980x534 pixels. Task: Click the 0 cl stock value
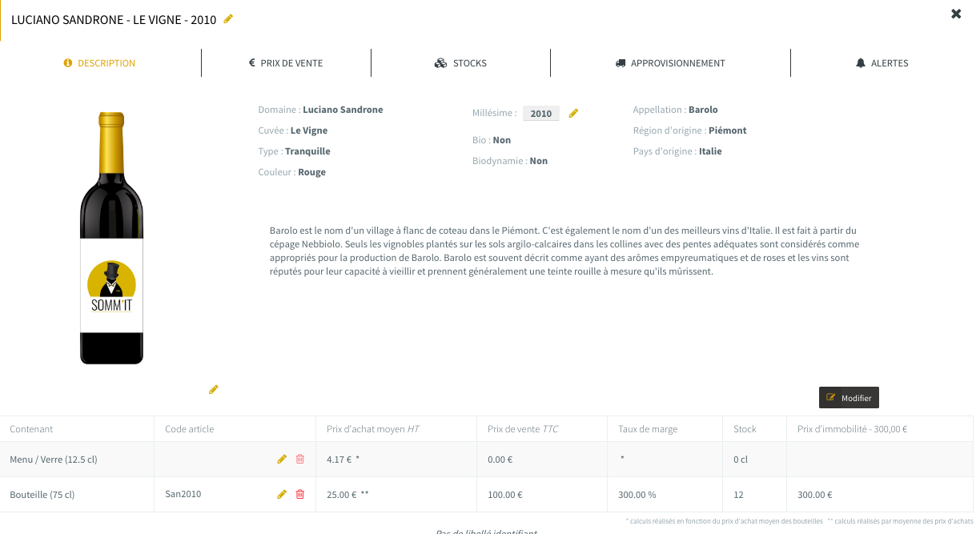pos(741,460)
